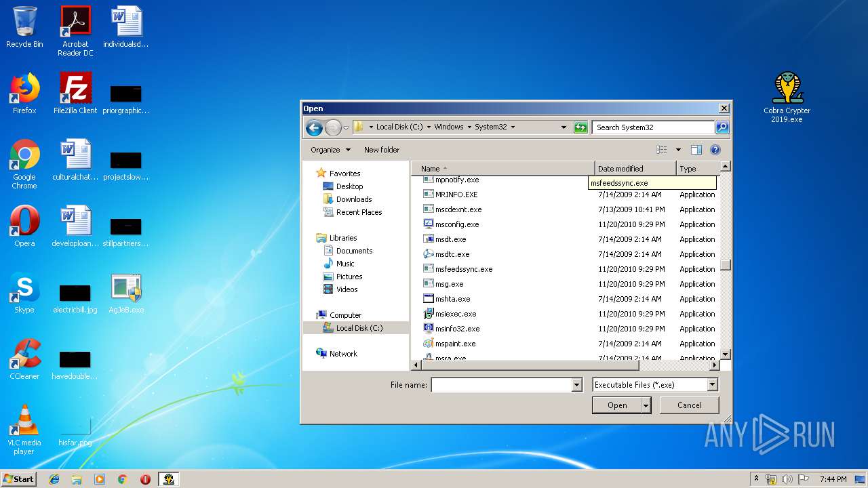Screen dimensions: 868x488
Task: Click the Forward navigation arrow in Open dialog
Action: click(333, 127)
